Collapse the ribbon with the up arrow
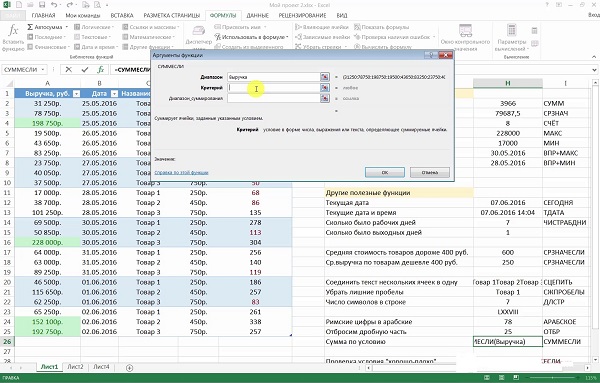The image size is (600, 383). coord(594,57)
